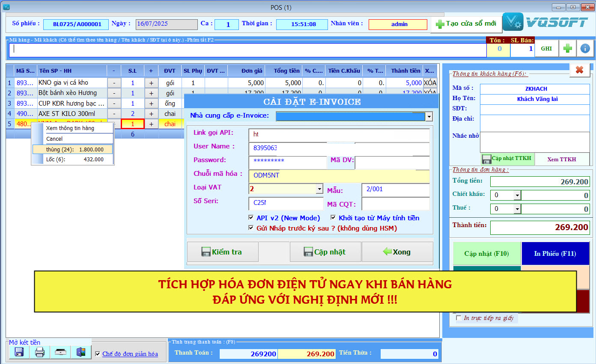Click the printer icon in the bottom toolbar
This screenshot has height=364, width=596.
pos(39,352)
